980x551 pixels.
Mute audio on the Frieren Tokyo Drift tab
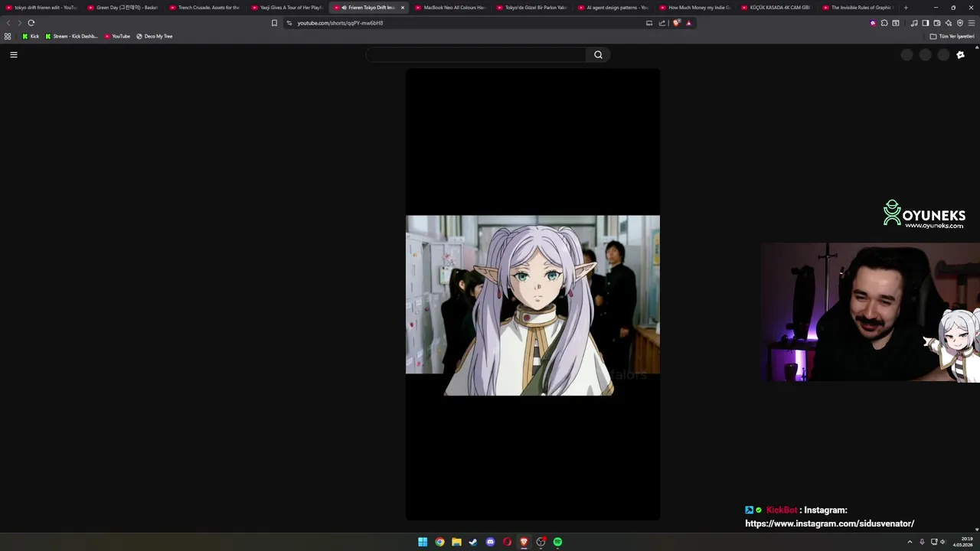(x=344, y=8)
